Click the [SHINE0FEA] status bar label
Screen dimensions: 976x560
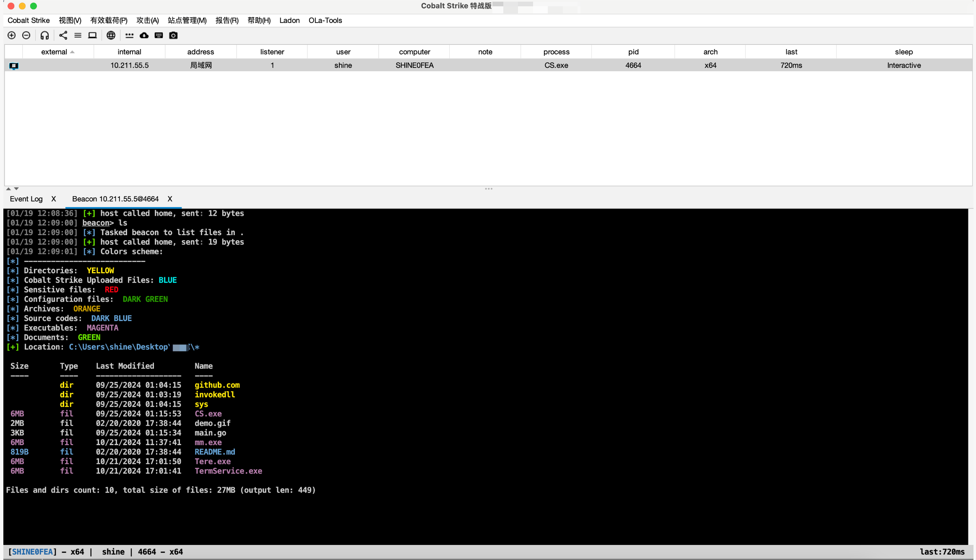32,552
